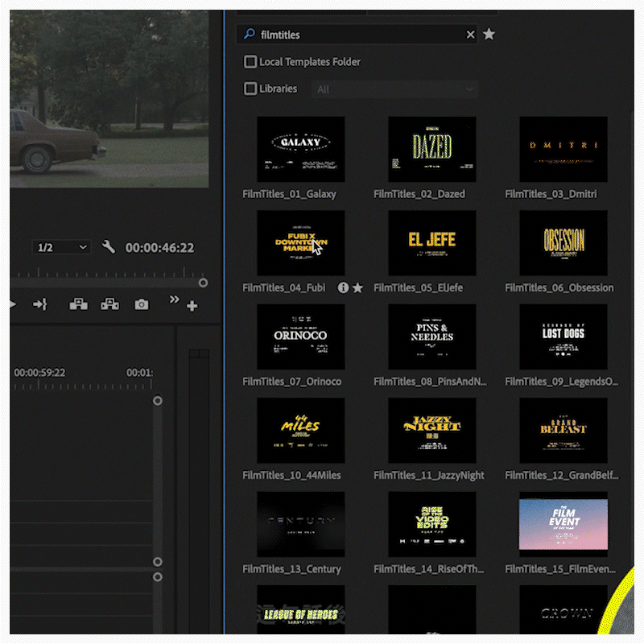Screen dimensions: 644x644
Task: Click the filmtitles search field
Action: [354, 35]
